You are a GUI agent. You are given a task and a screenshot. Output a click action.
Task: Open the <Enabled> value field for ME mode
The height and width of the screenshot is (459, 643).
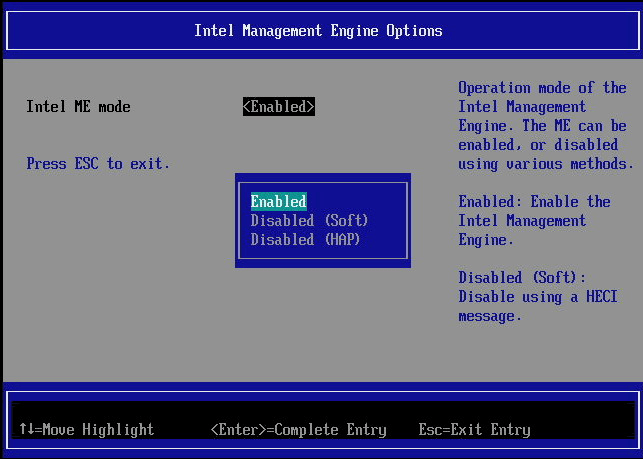(279, 107)
